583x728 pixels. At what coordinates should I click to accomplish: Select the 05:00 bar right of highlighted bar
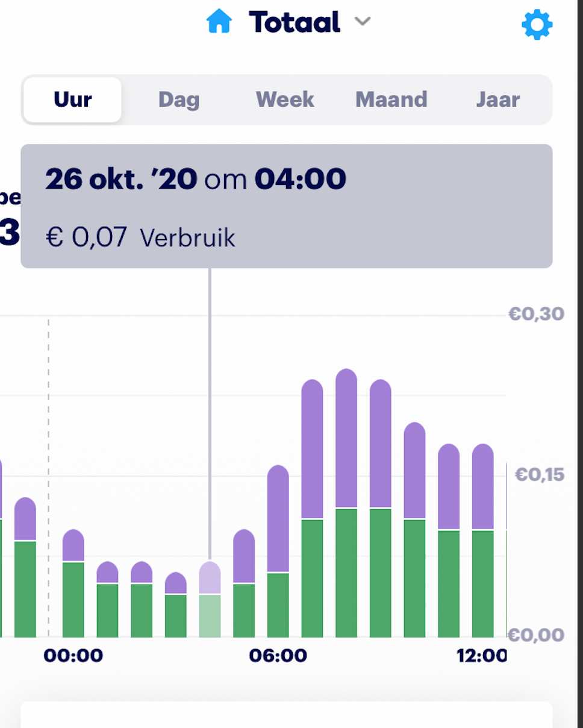[x=244, y=583]
